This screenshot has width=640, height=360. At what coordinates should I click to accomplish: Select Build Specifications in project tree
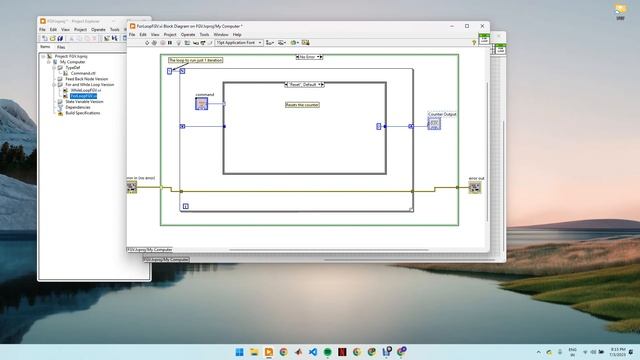pos(82,113)
